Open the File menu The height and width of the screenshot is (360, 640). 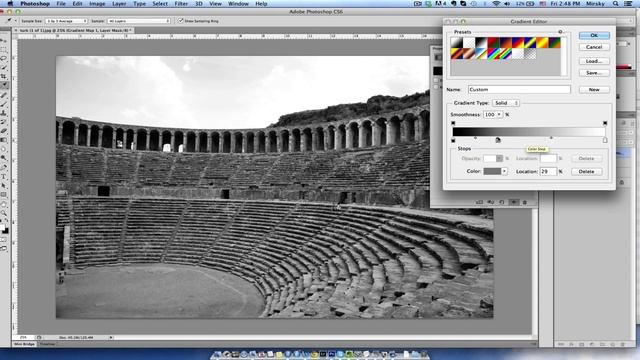(61, 4)
